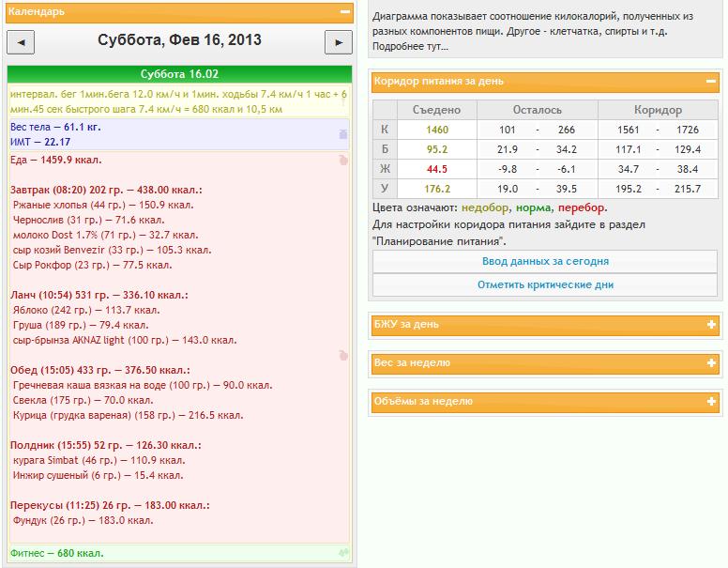Click the corridor upper limit 1726
The width and height of the screenshot is (728, 568).
(x=687, y=130)
